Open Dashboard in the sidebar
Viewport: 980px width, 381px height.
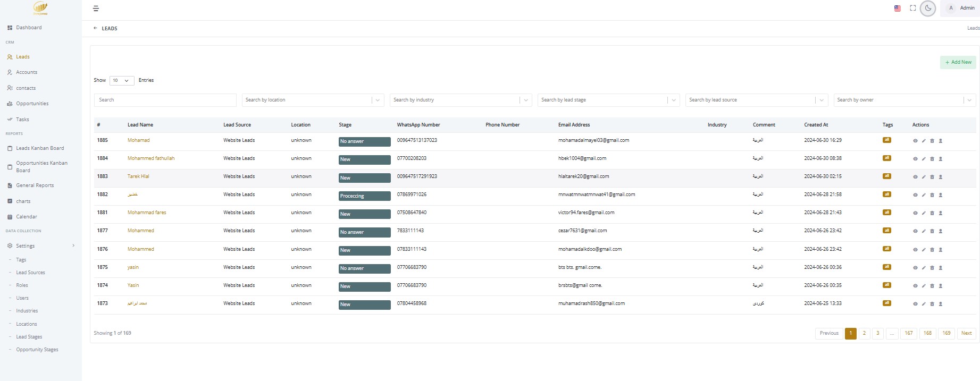pyautogui.click(x=29, y=28)
